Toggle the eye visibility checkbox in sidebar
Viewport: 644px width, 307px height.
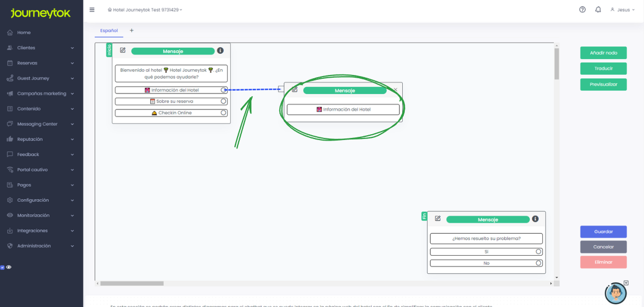click(3, 267)
